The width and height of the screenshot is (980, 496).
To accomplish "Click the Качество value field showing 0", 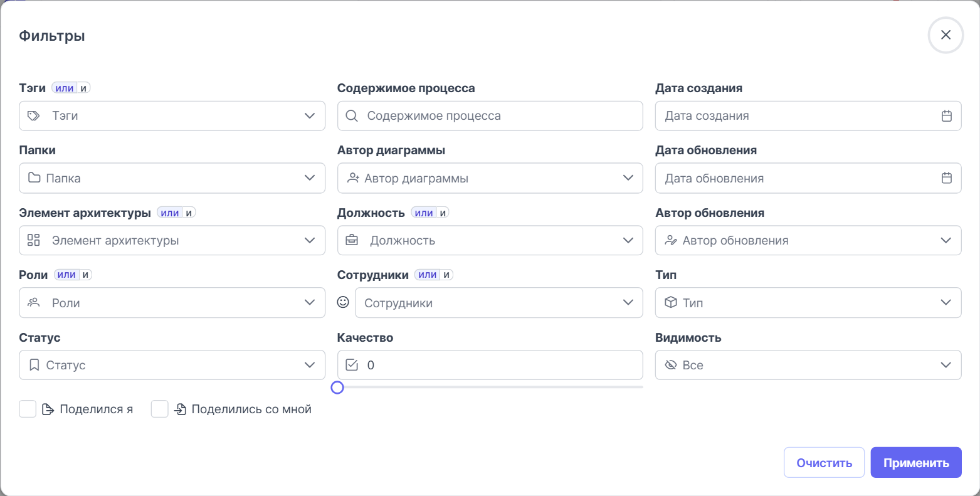I will pos(490,365).
